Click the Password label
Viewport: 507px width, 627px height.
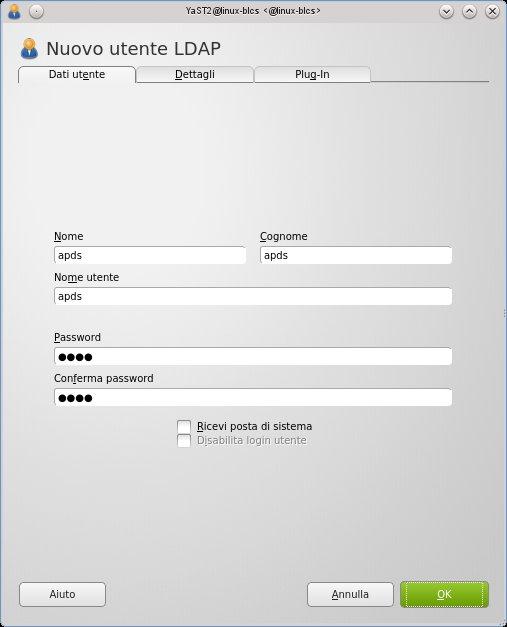(77, 337)
